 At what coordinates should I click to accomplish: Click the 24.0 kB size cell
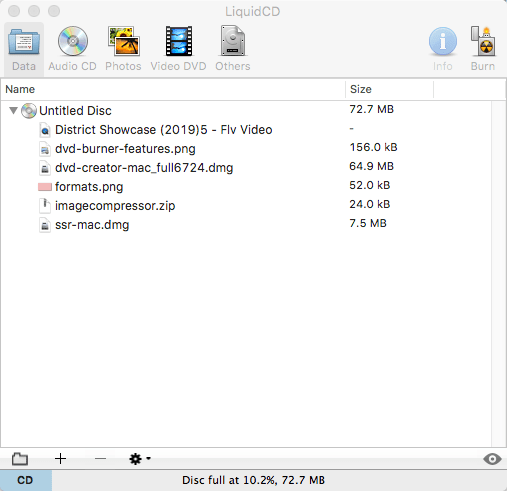(x=370, y=204)
